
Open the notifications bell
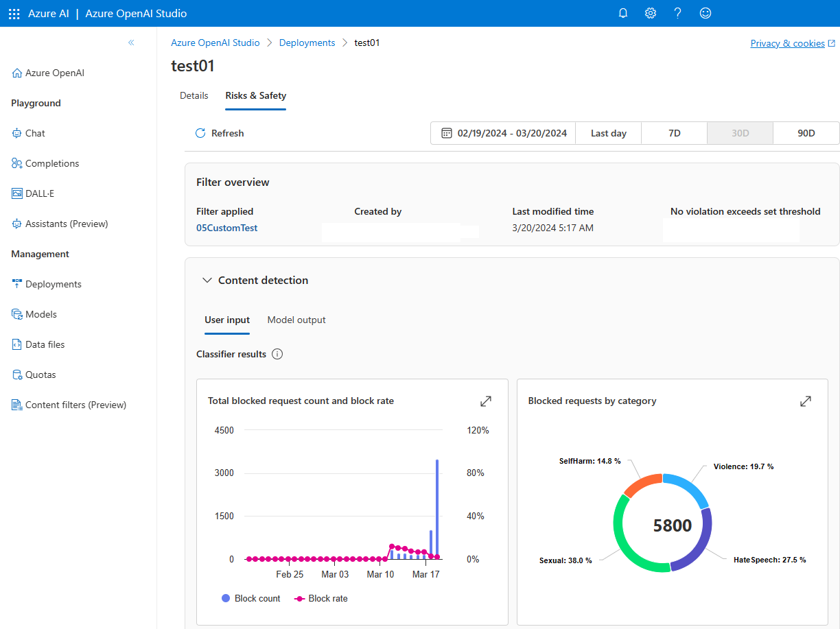pyautogui.click(x=623, y=13)
